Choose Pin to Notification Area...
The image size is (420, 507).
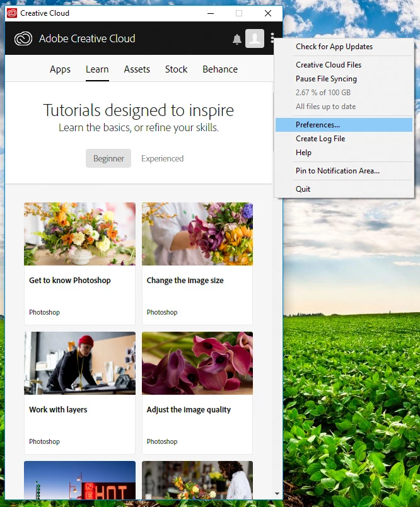(344, 171)
